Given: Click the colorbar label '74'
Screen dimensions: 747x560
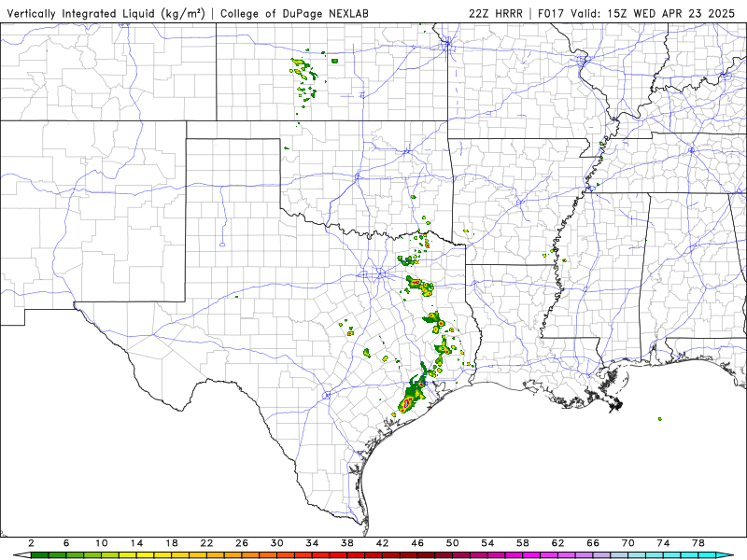Looking at the screenshot, I should tap(663, 543).
